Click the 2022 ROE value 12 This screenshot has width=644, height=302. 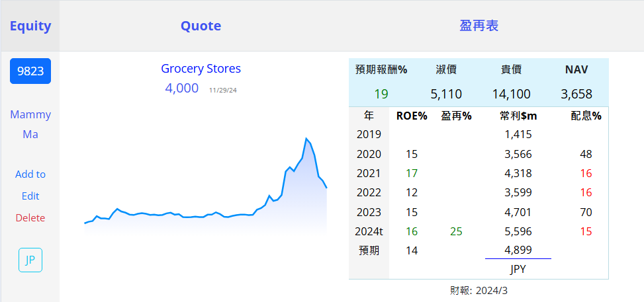(412, 192)
